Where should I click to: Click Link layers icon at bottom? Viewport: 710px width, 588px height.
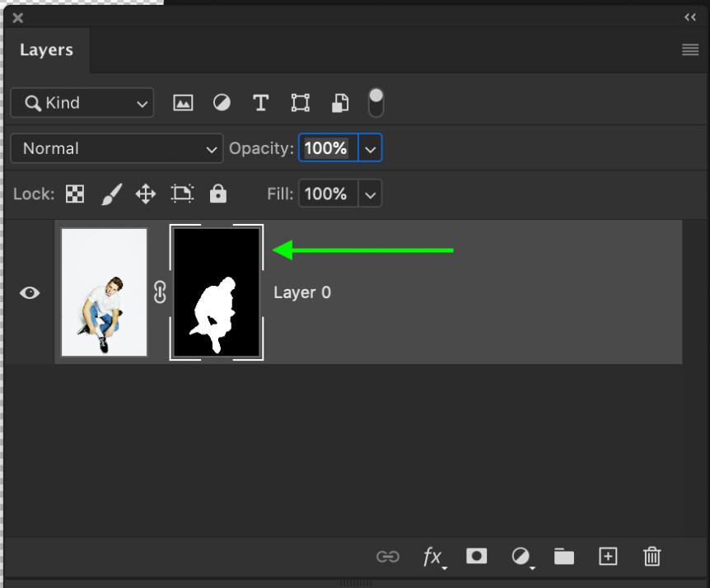click(x=388, y=557)
